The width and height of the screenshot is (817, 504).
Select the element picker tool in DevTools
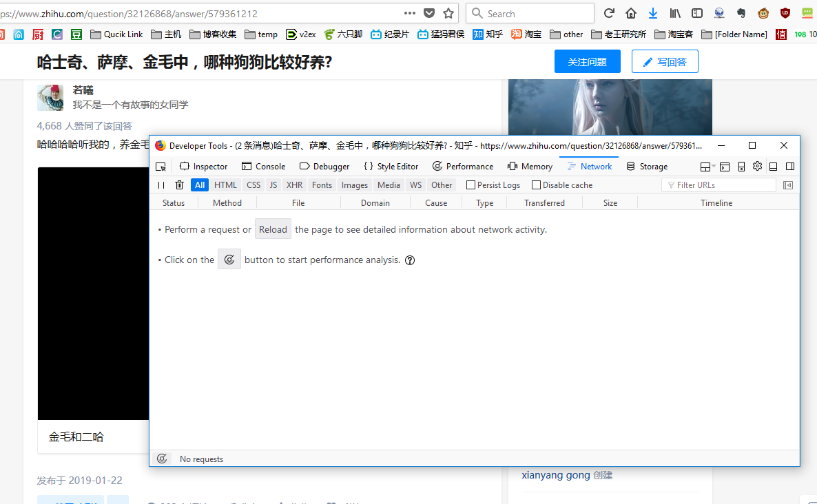click(161, 166)
